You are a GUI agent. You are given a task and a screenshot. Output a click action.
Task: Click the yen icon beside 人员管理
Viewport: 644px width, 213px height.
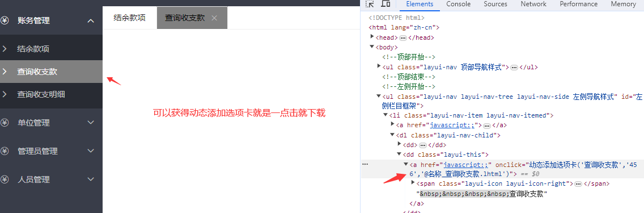5,179
